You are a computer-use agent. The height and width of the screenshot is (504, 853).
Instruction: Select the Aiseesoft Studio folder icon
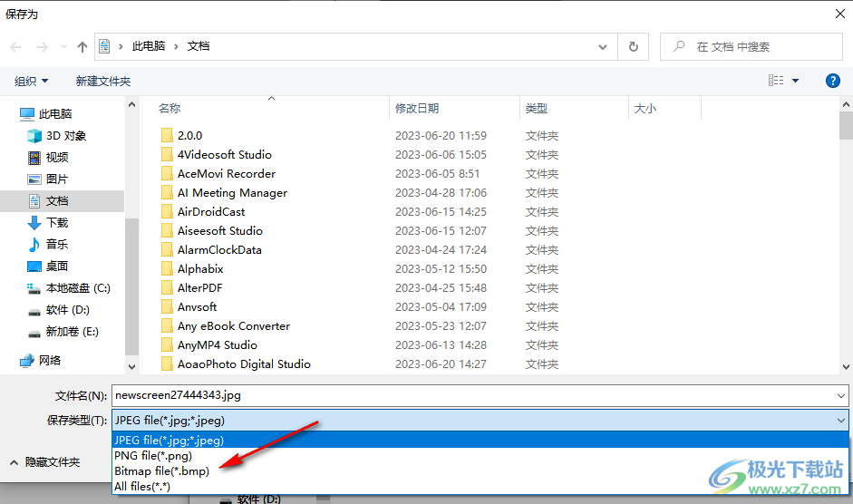click(167, 230)
